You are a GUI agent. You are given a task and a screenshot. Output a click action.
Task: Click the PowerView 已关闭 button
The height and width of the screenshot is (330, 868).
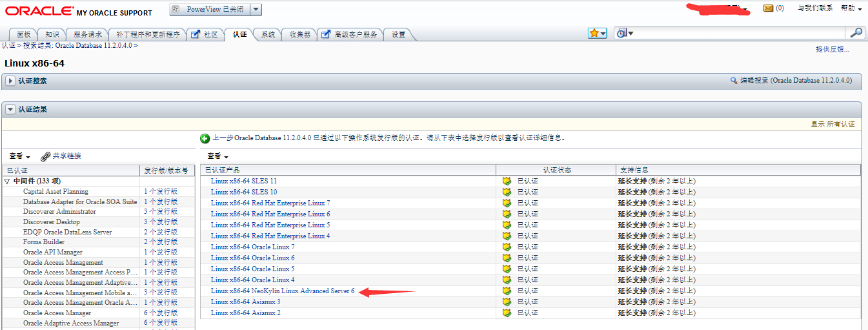(x=208, y=9)
